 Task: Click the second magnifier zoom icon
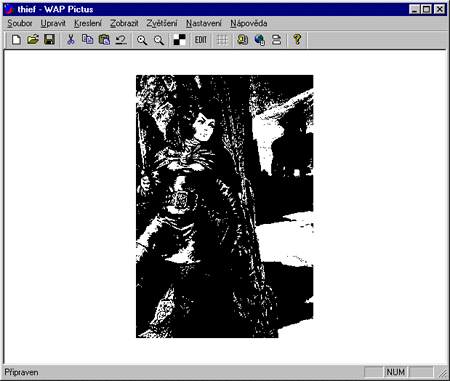coord(159,40)
